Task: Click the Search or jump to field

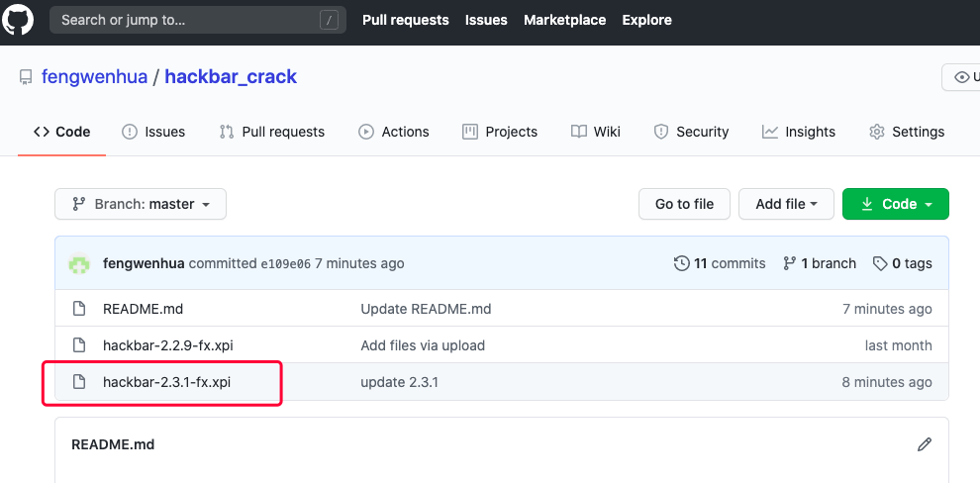Action: (198, 20)
